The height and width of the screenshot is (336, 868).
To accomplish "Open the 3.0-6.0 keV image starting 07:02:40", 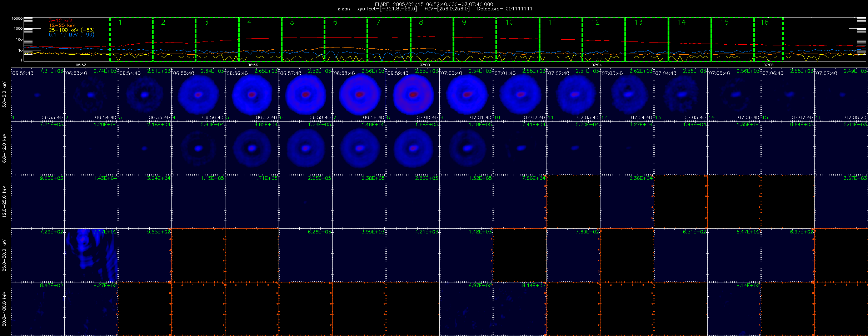I will pos(573,94).
